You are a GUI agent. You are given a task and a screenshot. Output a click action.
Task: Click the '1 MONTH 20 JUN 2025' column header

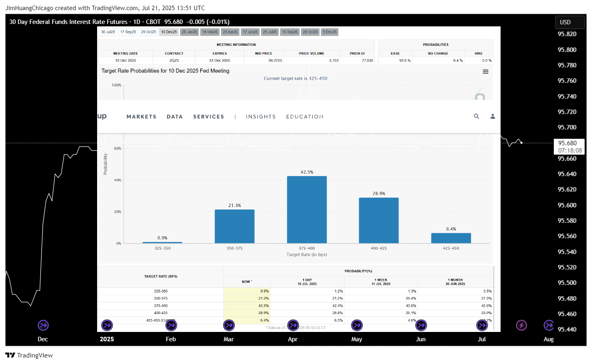(x=455, y=282)
